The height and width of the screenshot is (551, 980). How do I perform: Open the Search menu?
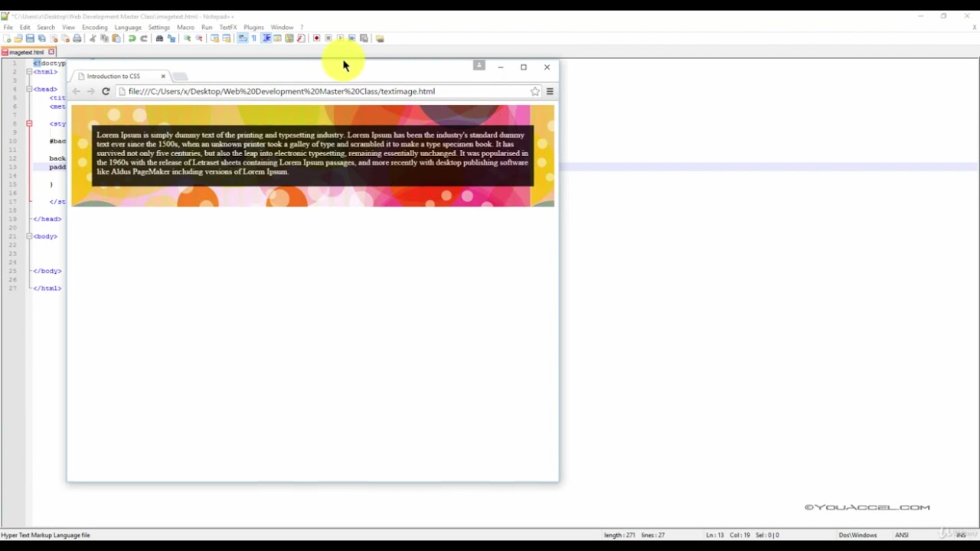[x=46, y=28]
